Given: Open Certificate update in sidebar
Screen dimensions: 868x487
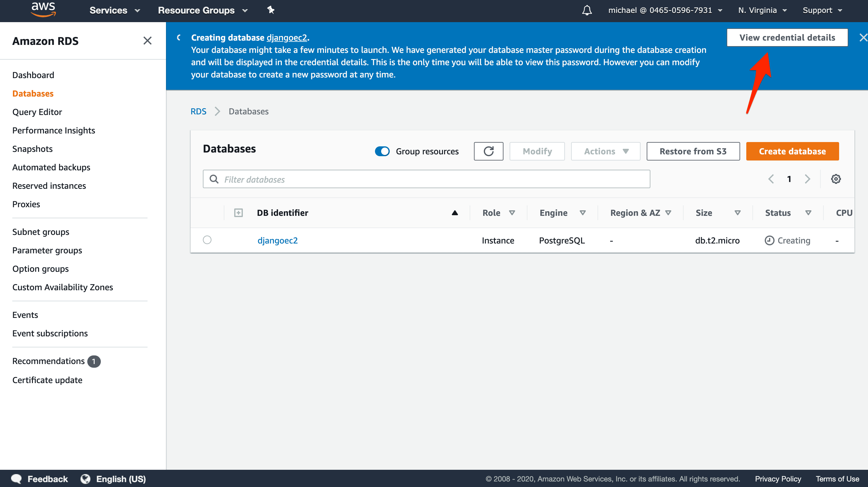Looking at the screenshot, I should (x=47, y=380).
